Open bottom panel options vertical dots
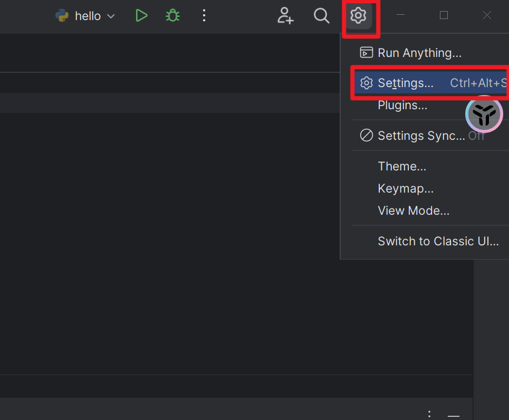This screenshot has height=420, width=509. 429,414
